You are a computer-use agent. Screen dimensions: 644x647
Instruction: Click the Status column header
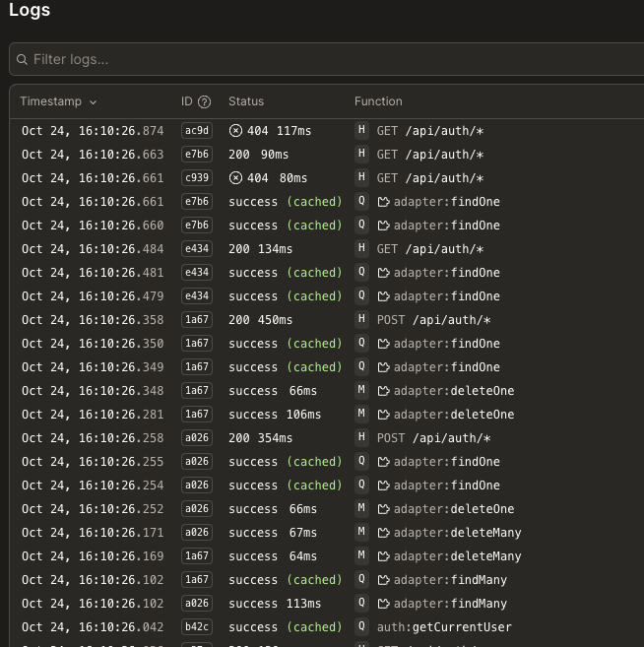tap(246, 101)
